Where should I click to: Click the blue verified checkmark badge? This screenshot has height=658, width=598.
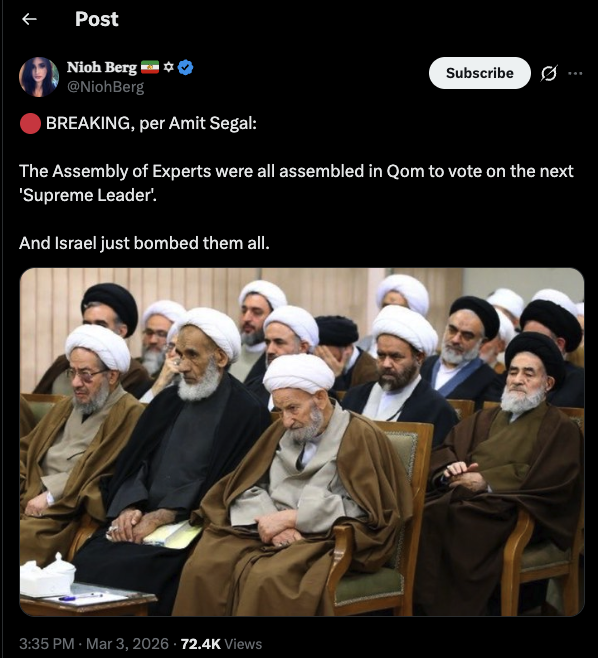pos(185,67)
